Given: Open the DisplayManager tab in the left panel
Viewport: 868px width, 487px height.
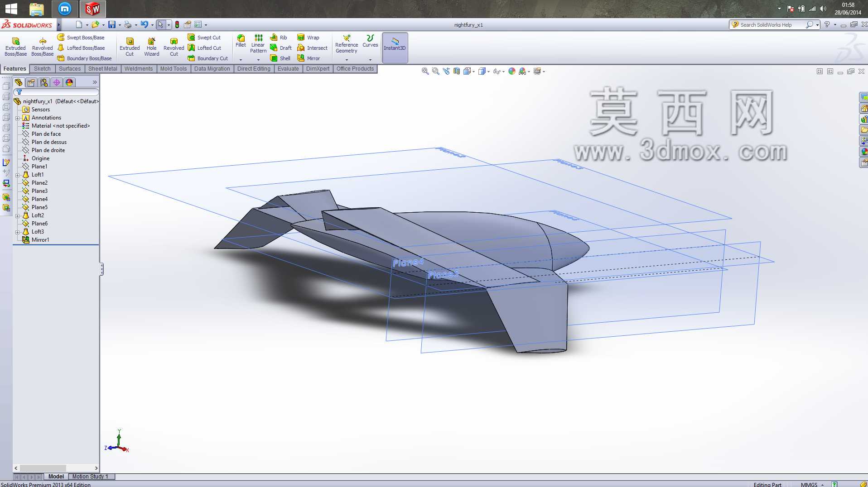Looking at the screenshot, I should click(69, 82).
